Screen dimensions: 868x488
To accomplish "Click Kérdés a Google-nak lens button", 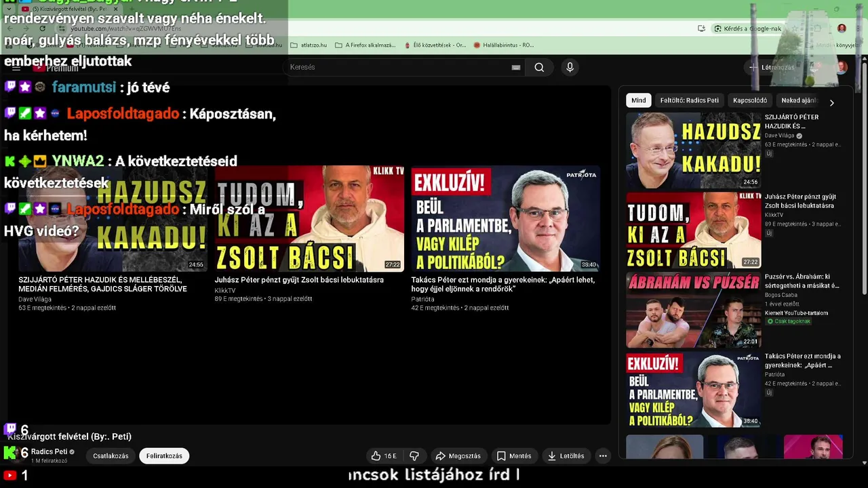I will click(x=747, y=28).
